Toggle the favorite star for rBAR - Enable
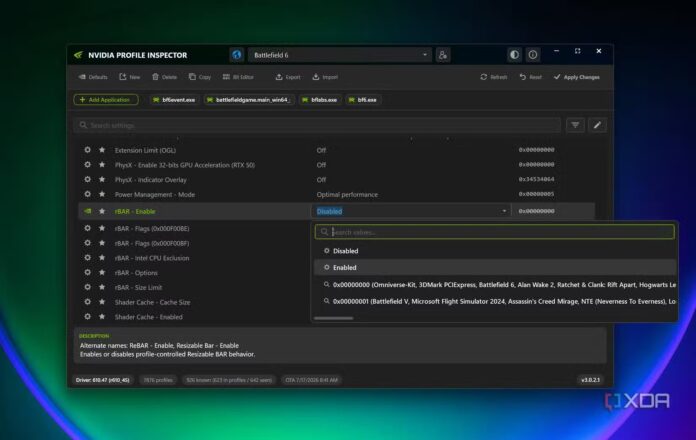 pos(102,211)
